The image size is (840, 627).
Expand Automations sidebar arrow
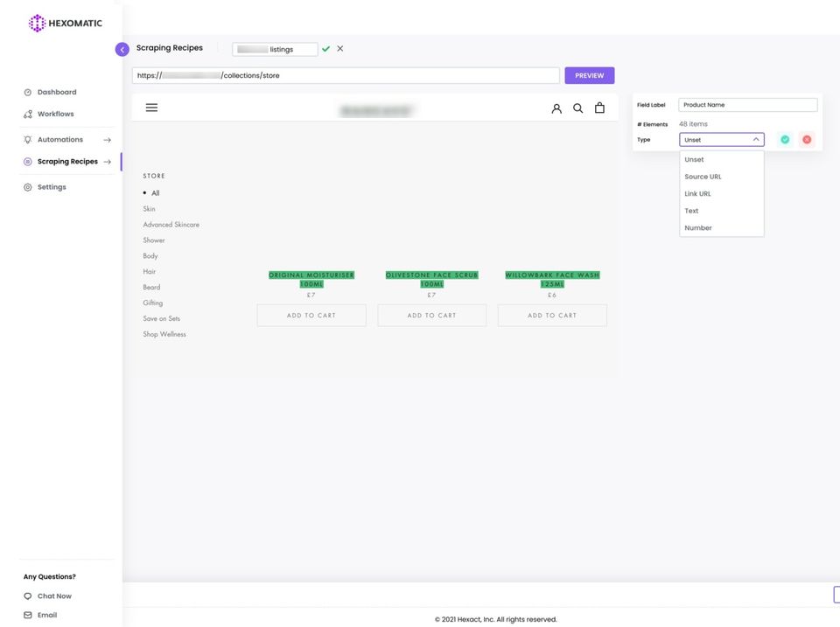point(107,140)
